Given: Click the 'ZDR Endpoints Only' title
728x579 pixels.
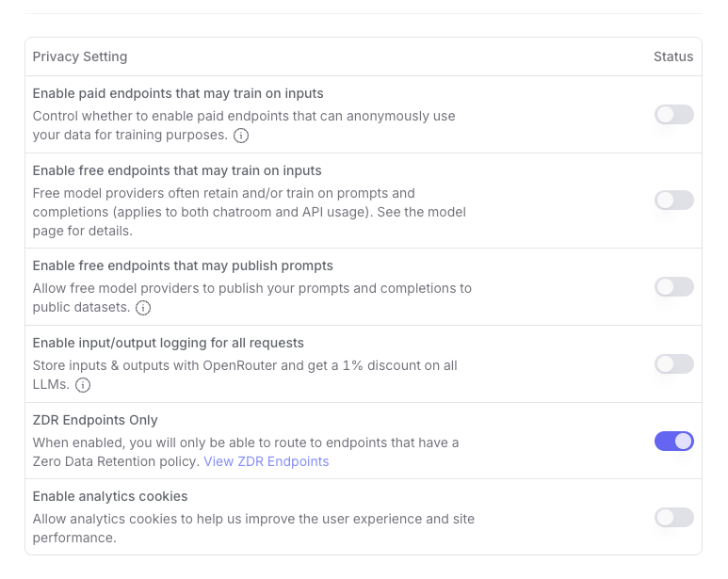Looking at the screenshot, I should [x=95, y=420].
